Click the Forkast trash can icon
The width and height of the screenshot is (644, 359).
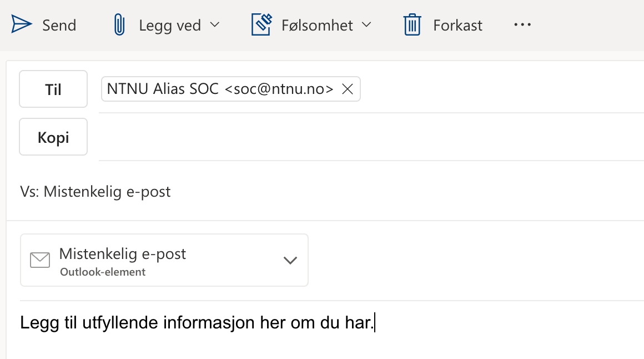(x=412, y=24)
